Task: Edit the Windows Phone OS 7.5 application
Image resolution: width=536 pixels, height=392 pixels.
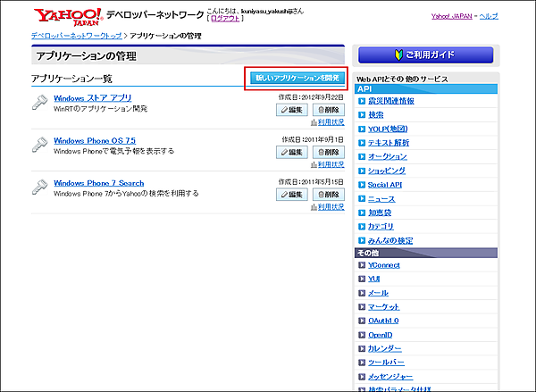Action: [292, 152]
